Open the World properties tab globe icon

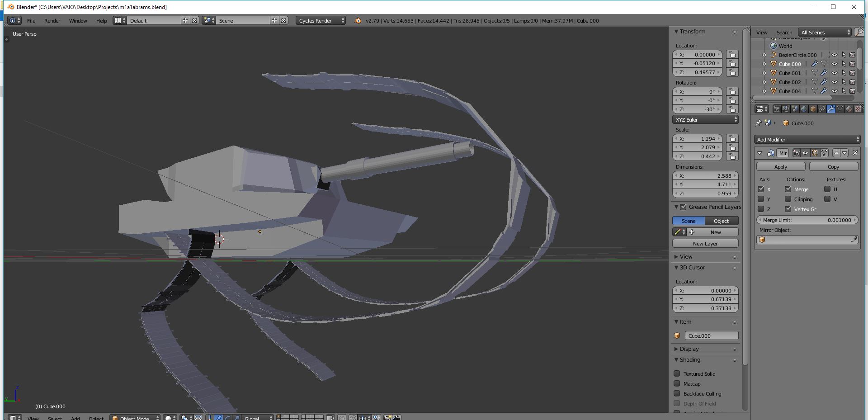pos(804,109)
